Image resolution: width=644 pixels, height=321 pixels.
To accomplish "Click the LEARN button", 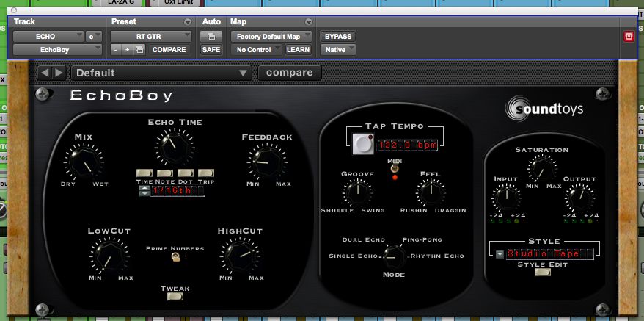I will pos(299,50).
